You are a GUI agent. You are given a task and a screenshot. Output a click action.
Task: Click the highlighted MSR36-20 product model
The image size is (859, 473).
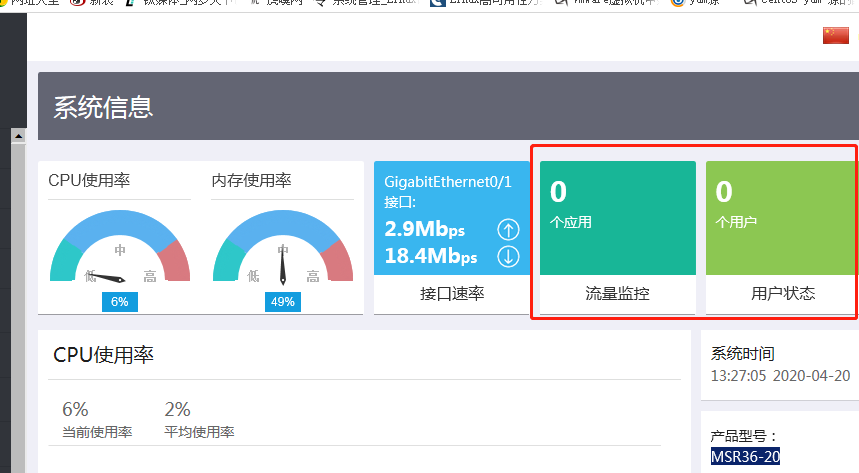click(745, 456)
